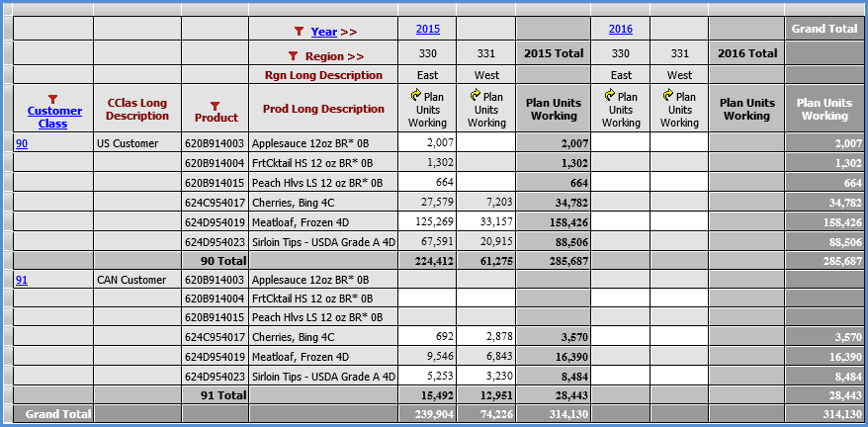Viewport: 868px width, 427px height.
Task: Select the Prod Long Description column header
Action: [323, 109]
